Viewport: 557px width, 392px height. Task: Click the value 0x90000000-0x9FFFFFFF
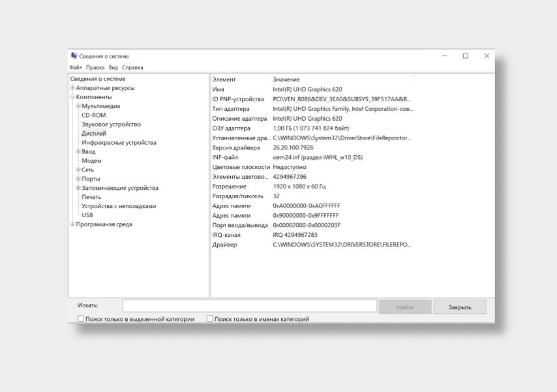tap(306, 215)
